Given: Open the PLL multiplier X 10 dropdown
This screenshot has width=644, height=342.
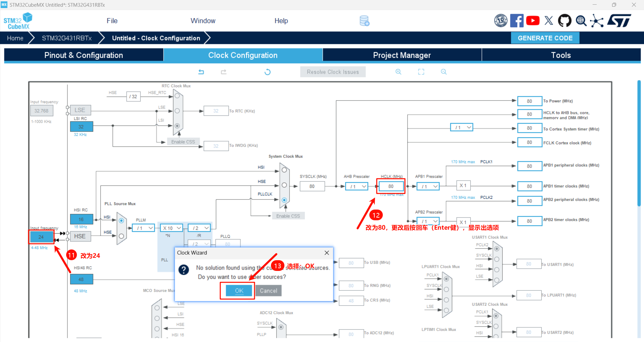Looking at the screenshot, I should (172, 228).
